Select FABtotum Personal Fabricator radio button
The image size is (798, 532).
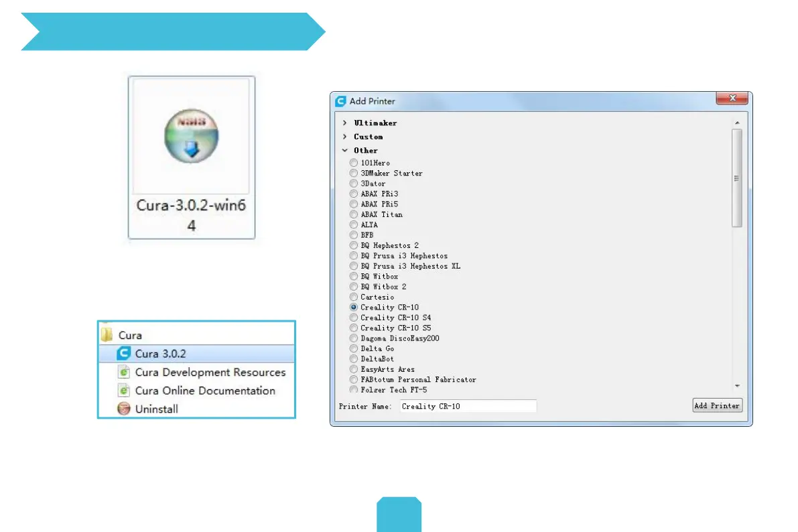pos(354,379)
